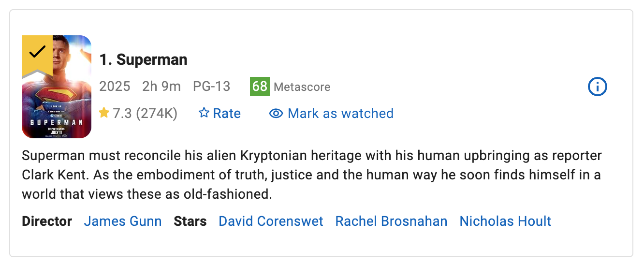This screenshot has width=644, height=264.
Task: Click the Metascore label text
Action: click(302, 87)
